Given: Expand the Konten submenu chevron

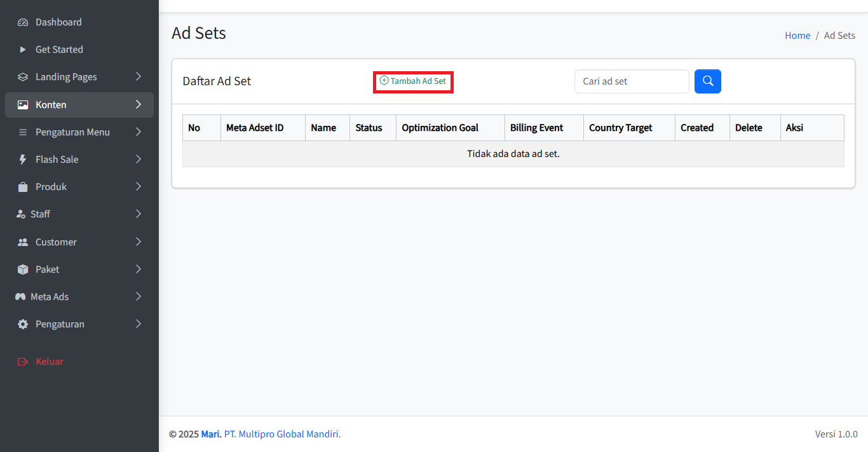Looking at the screenshot, I should pyautogui.click(x=139, y=105).
